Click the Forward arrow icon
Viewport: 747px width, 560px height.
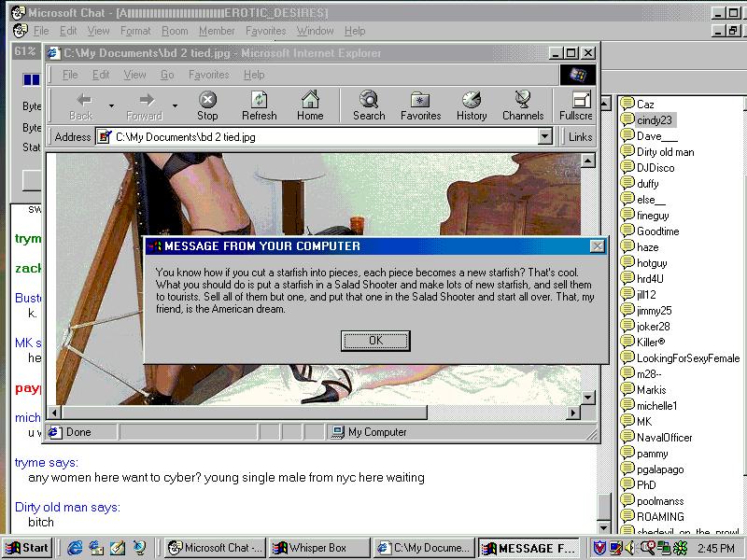click(147, 100)
